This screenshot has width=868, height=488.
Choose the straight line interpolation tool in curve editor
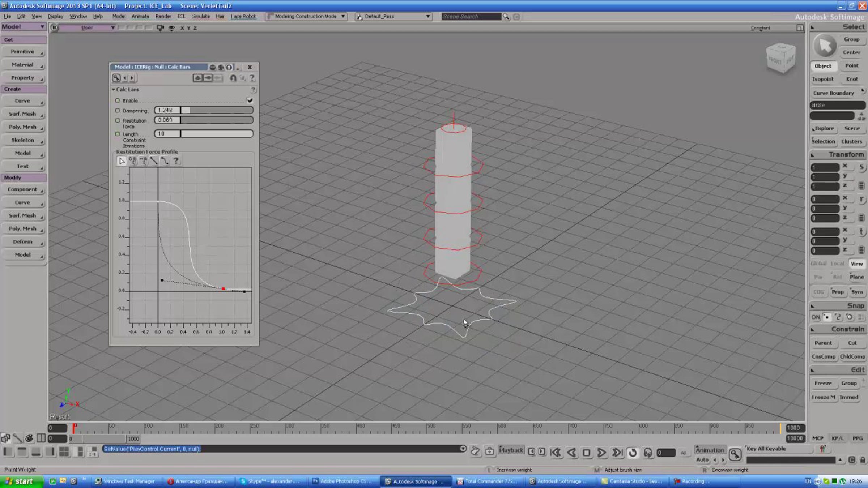tap(154, 161)
